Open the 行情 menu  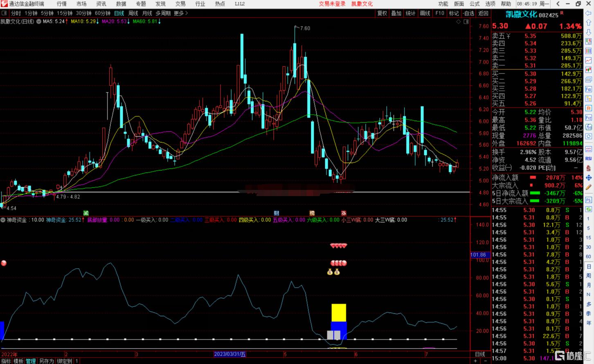62,4
